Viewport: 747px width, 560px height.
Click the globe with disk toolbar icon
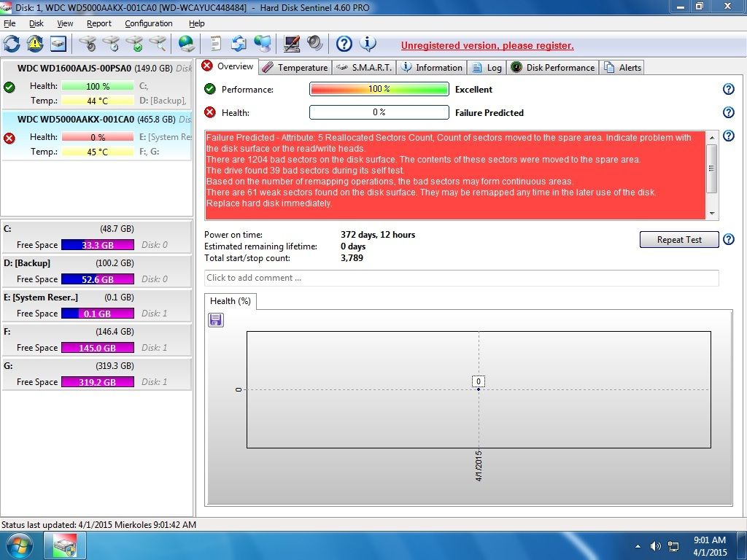pyautogui.click(x=186, y=44)
